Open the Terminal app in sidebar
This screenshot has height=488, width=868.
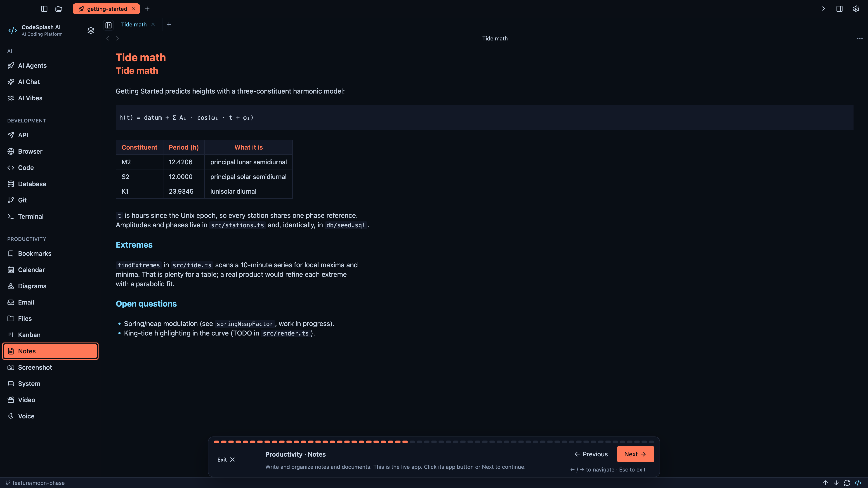coord(51,217)
